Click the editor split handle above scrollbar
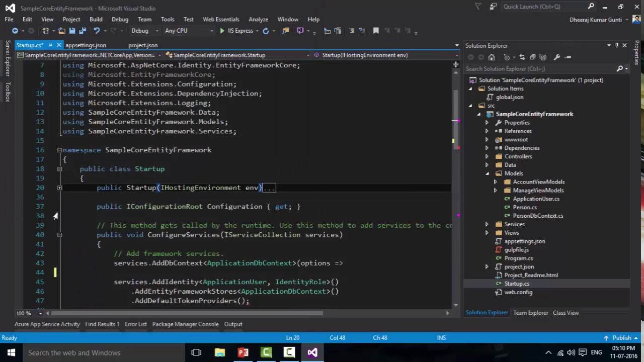644x362 pixels. 456,64
